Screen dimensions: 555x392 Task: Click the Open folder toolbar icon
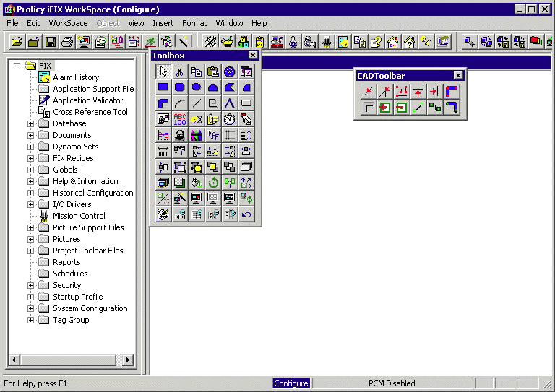[17, 42]
